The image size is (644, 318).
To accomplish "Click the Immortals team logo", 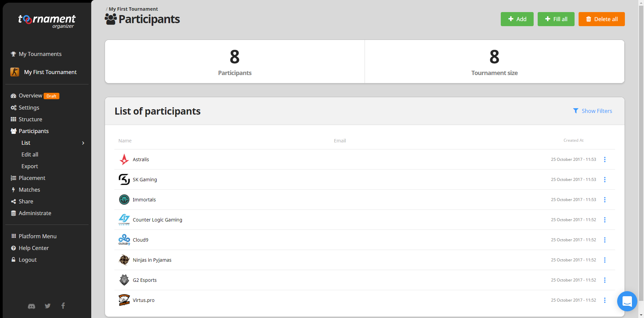I will tap(124, 200).
